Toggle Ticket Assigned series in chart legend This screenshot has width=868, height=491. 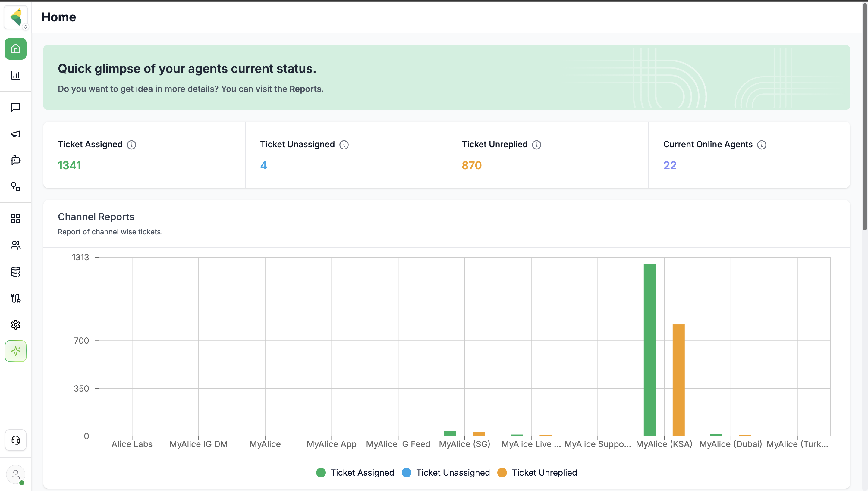tap(355, 473)
